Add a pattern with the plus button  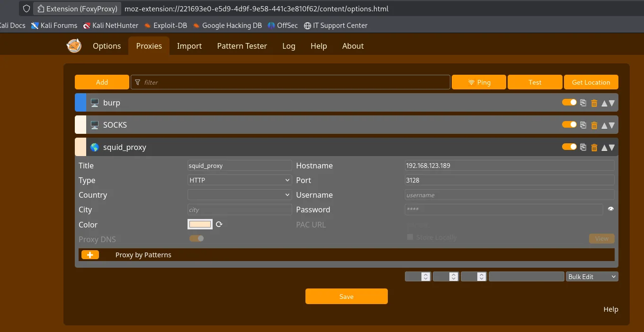pyautogui.click(x=90, y=254)
